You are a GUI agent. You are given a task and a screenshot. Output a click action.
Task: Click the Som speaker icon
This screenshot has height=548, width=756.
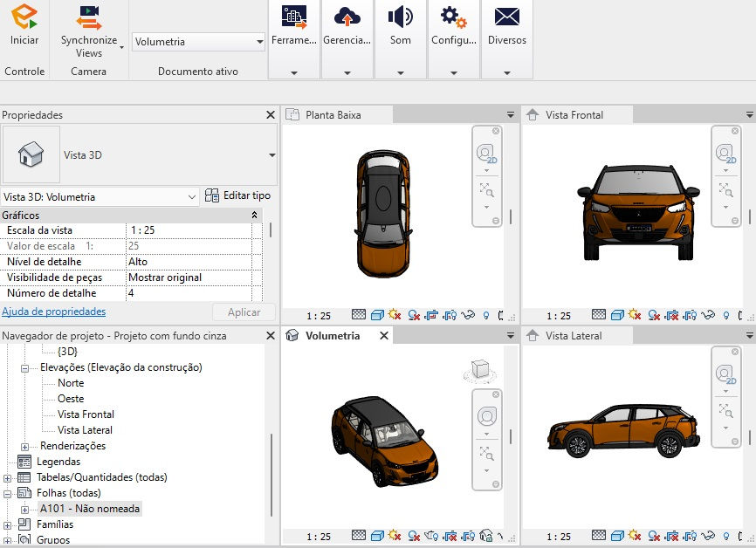coord(401,17)
